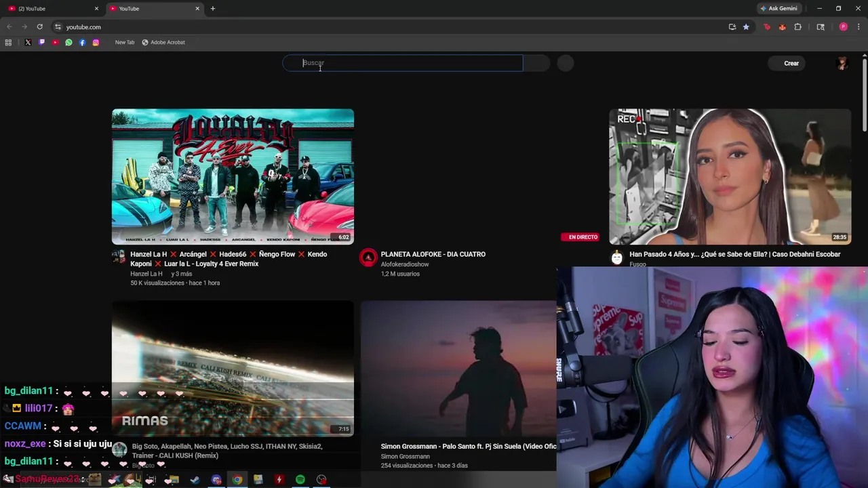Open the 'New Tab' bookmark
The height and width of the screenshot is (488, 868).
(125, 42)
